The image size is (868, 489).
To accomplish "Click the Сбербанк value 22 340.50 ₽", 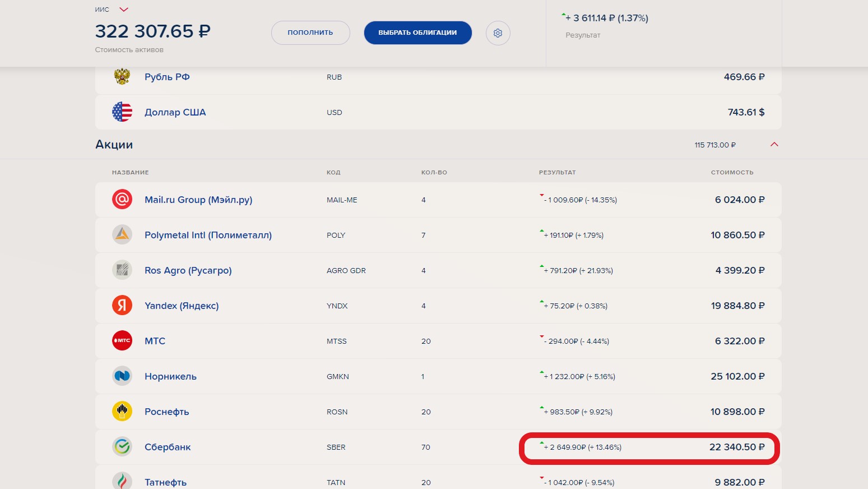I will click(x=737, y=447).
